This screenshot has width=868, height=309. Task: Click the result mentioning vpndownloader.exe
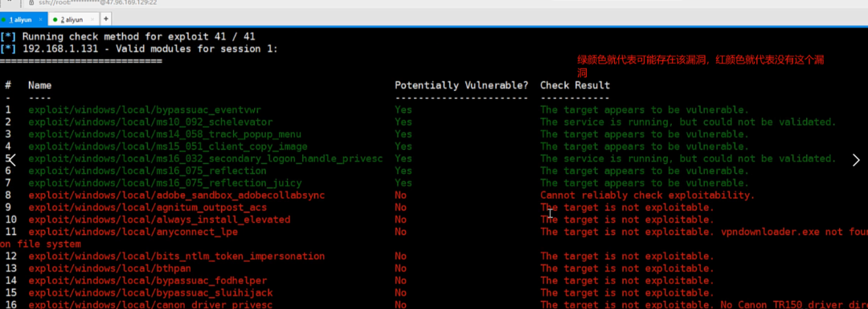[704, 232]
